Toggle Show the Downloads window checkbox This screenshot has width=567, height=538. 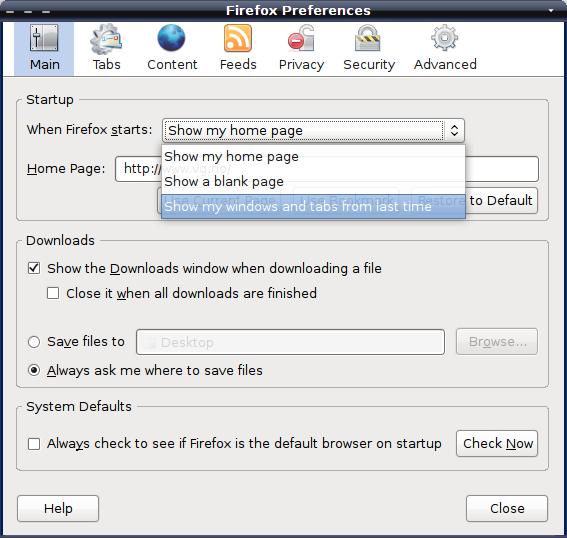click(x=34, y=268)
